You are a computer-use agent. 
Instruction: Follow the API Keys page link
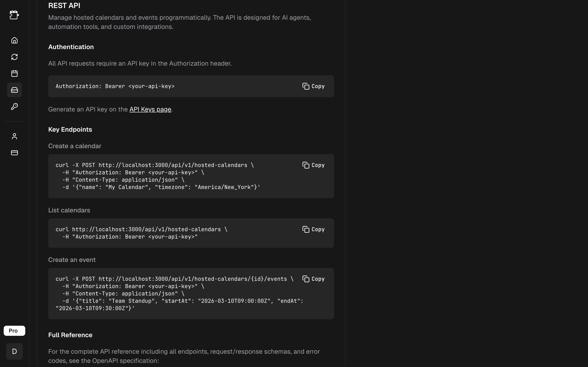point(150,109)
